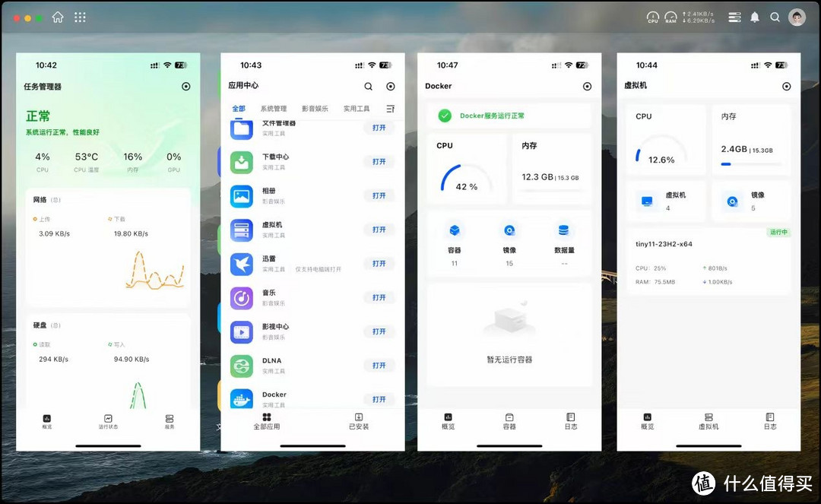Tap the target icon in Docker header
The width and height of the screenshot is (821, 504).
point(588,87)
